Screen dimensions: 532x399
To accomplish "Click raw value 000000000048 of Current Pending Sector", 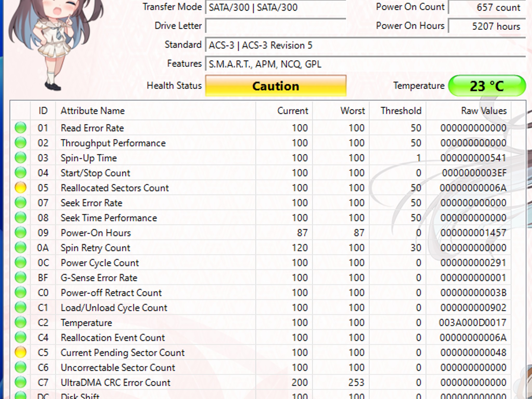I will click(473, 353).
